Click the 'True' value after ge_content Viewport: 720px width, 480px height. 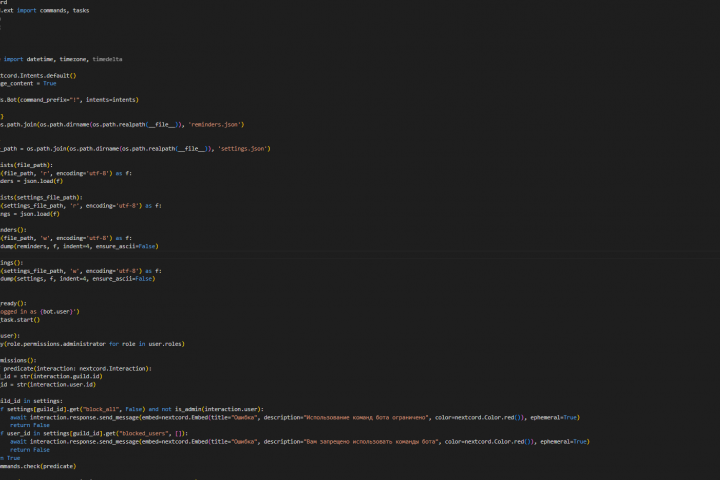pyautogui.click(x=50, y=84)
